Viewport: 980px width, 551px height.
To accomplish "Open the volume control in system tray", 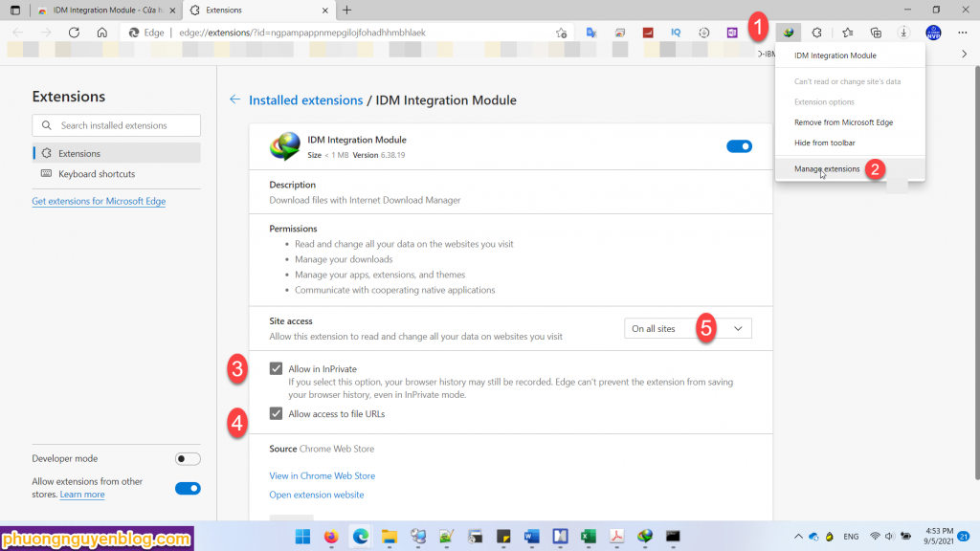I will [889, 537].
